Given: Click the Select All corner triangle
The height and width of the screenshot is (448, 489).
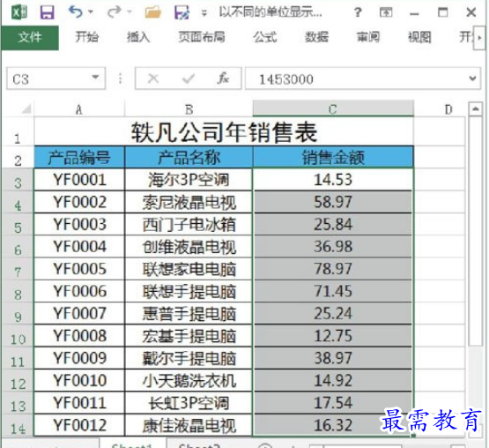Looking at the screenshot, I should (26, 109).
